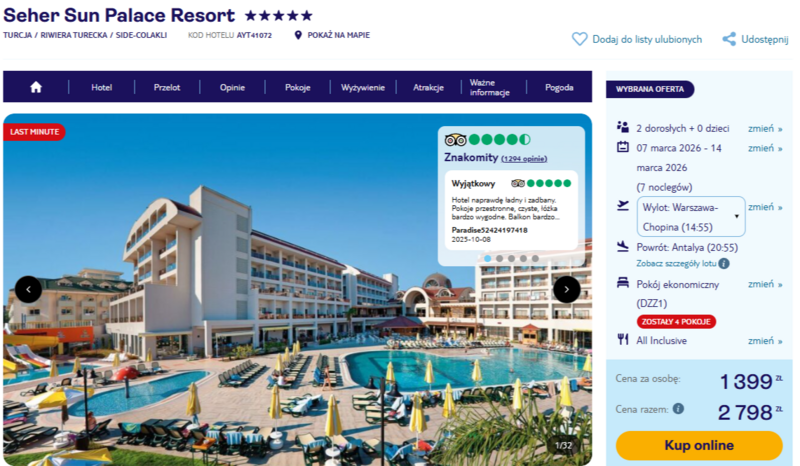Click Zobacz szczegóły lotu link
The height and width of the screenshot is (466, 800).
tap(676, 263)
